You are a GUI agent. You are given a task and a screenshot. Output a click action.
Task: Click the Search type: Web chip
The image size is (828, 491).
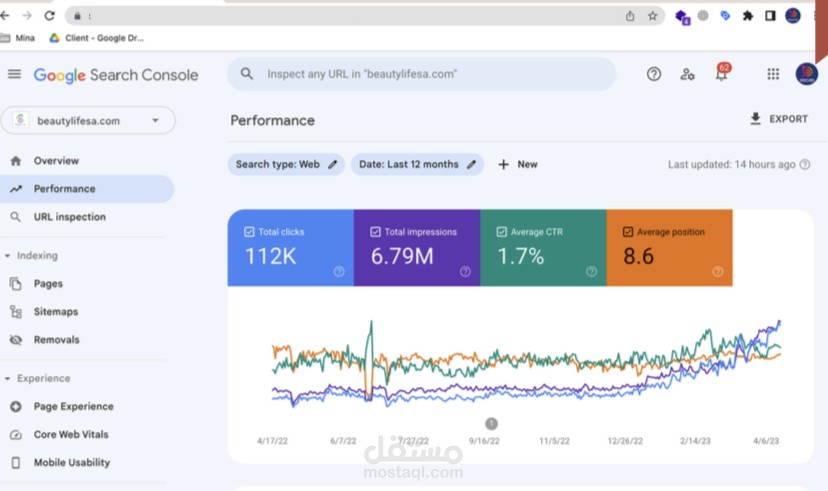coord(286,164)
